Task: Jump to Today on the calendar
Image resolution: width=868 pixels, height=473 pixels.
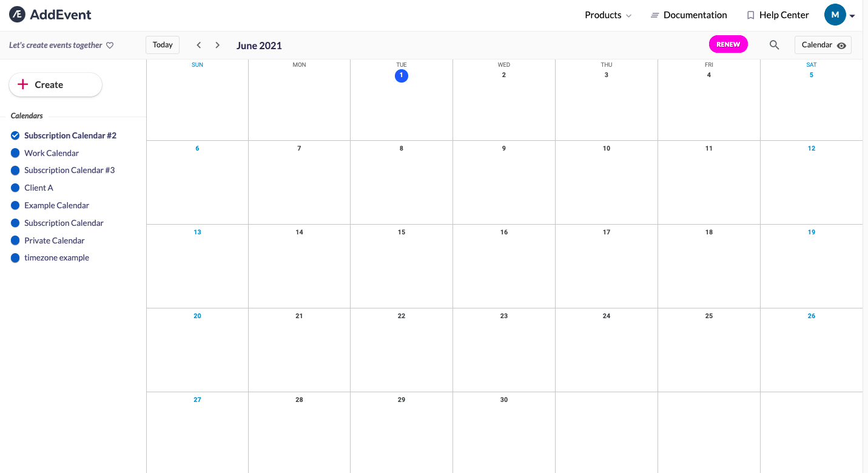Action: tap(162, 44)
